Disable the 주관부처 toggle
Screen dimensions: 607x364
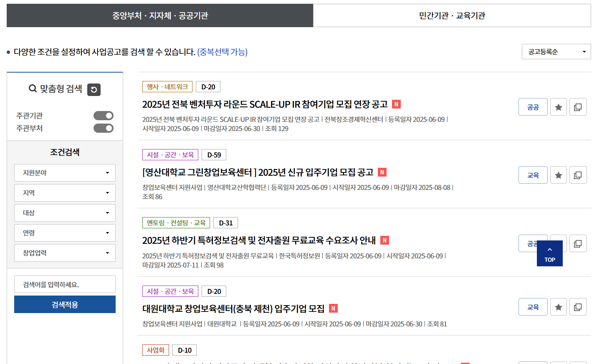[x=103, y=129]
